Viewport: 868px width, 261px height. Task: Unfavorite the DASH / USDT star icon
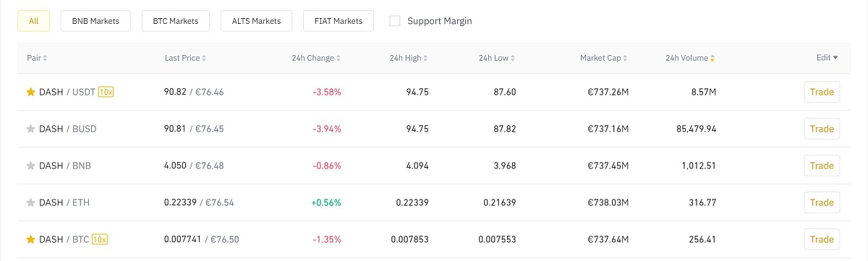pyautogui.click(x=30, y=92)
